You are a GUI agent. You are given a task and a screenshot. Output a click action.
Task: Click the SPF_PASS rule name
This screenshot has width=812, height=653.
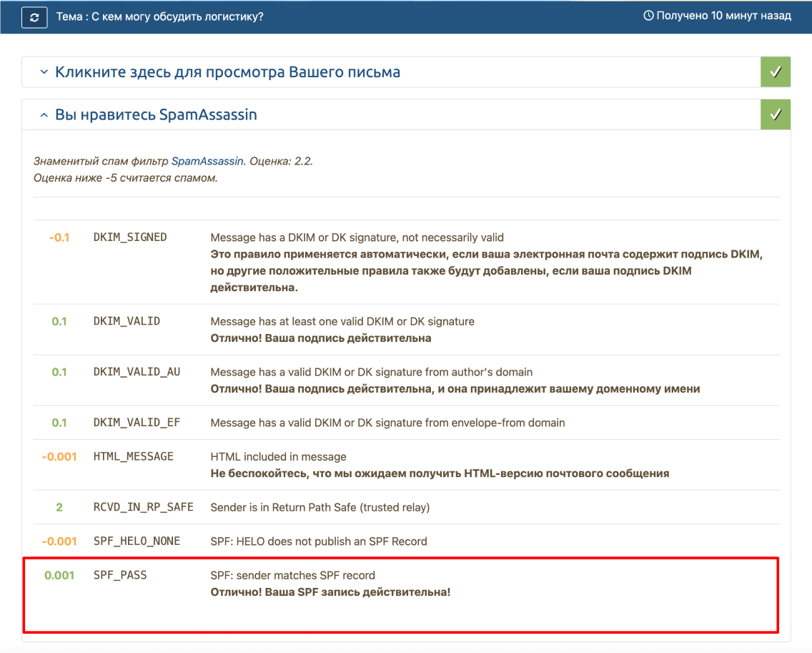pyautogui.click(x=120, y=575)
